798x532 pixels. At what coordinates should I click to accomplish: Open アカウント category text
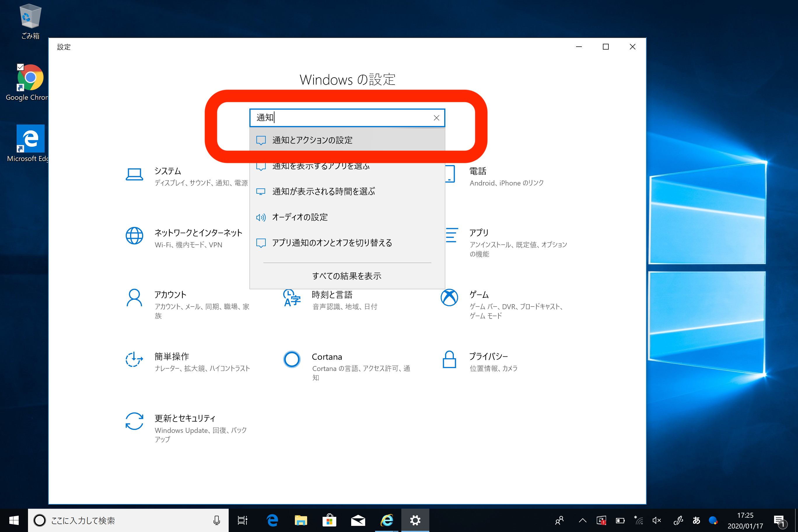pyautogui.click(x=170, y=295)
